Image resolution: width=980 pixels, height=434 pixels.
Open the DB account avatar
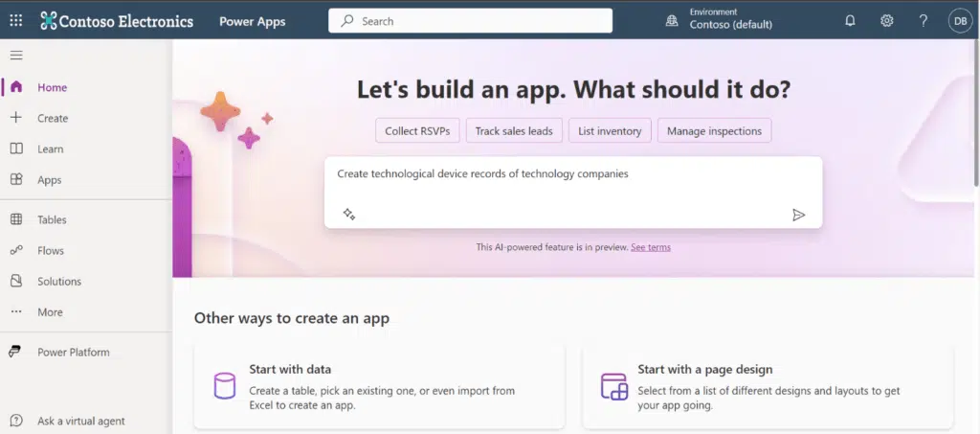[x=961, y=21]
